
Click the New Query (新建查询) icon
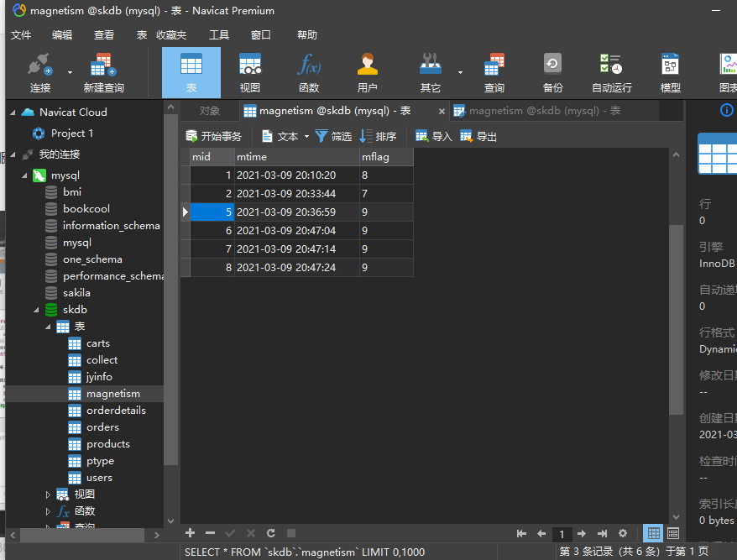(x=103, y=73)
